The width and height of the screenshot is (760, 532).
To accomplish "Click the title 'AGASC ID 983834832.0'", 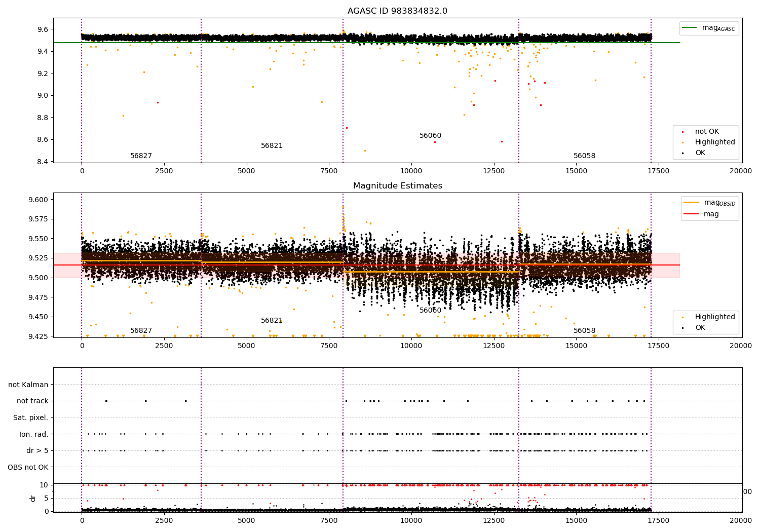I will pos(397,11).
